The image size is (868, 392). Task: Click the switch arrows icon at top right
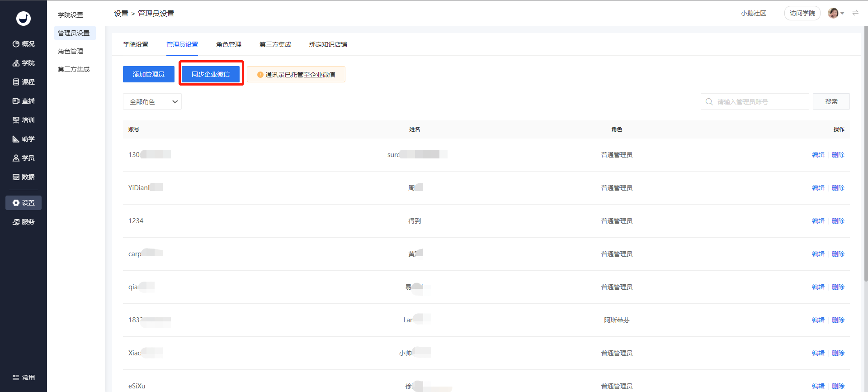tap(855, 13)
